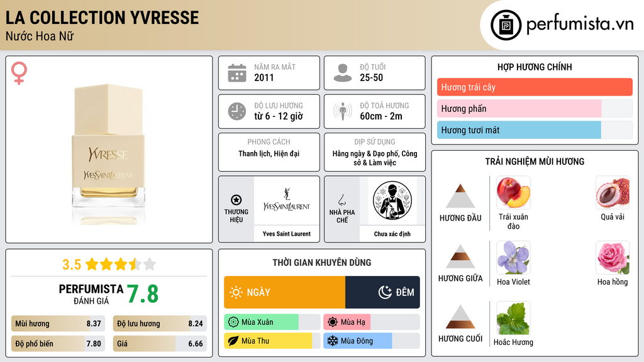The image size is (644, 362).
Task: Click the Mùa Xuân season bar
Action: 272,322
